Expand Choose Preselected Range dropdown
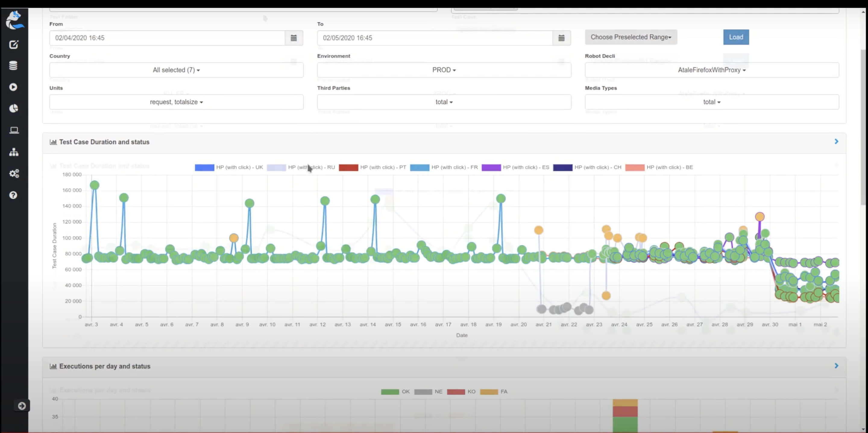The image size is (868, 433). [x=631, y=37]
